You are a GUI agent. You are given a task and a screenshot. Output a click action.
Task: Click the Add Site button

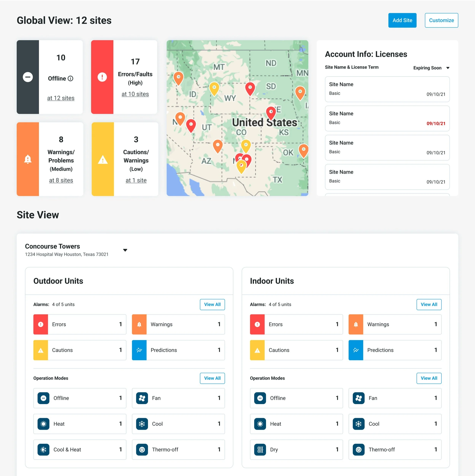pyautogui.click(x=402, y=20)
